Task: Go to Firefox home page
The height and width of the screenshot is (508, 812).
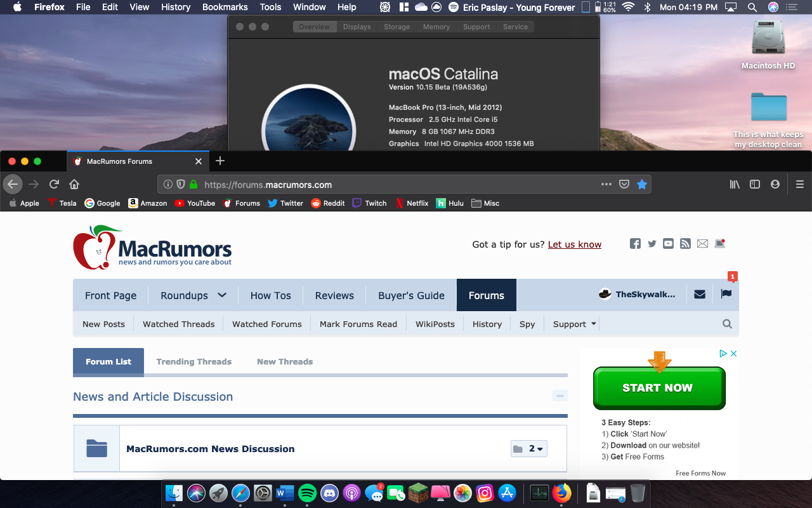Action: coord(74,184)
